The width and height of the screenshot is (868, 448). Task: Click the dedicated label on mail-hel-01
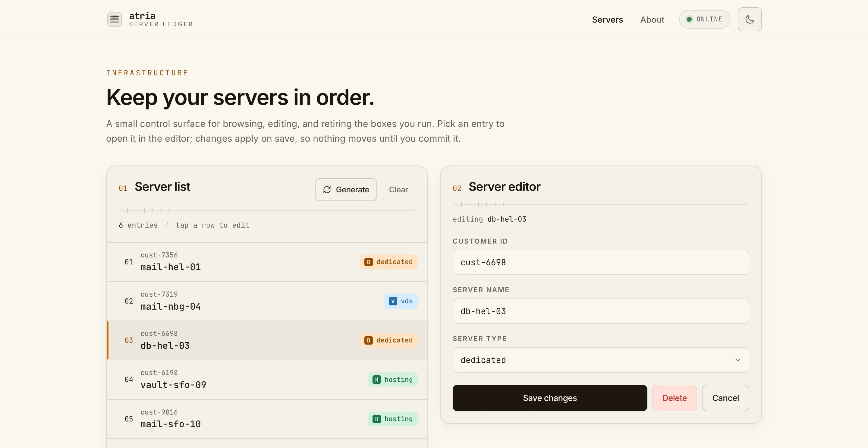(394, 262)
